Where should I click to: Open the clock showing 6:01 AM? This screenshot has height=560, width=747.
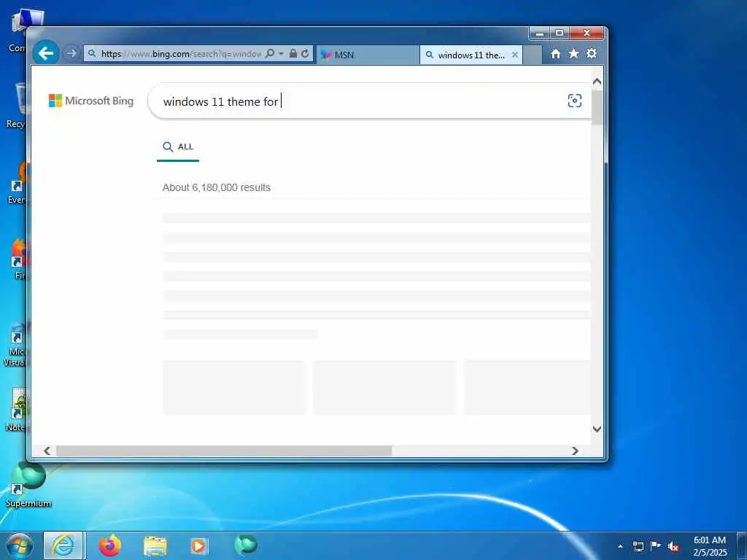pyautogui.click(x=710, y=546)
